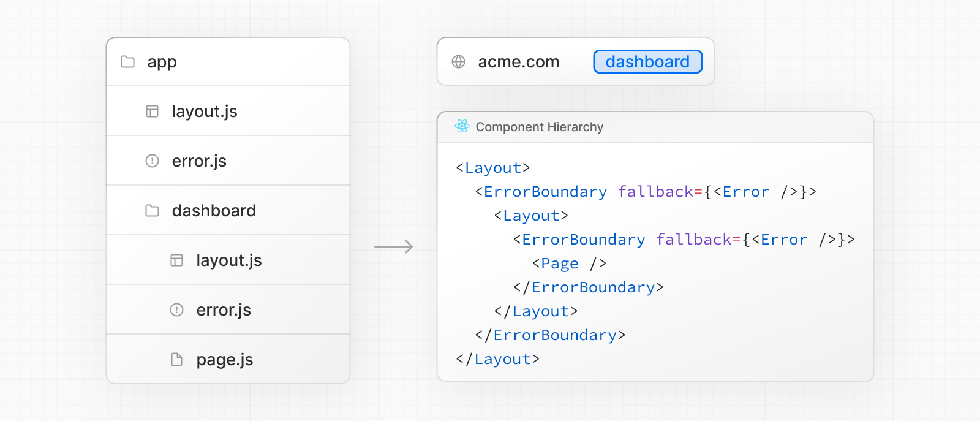Click the final closing </Layout> tag
The image size is (980, 421).
tap(497, 359)
